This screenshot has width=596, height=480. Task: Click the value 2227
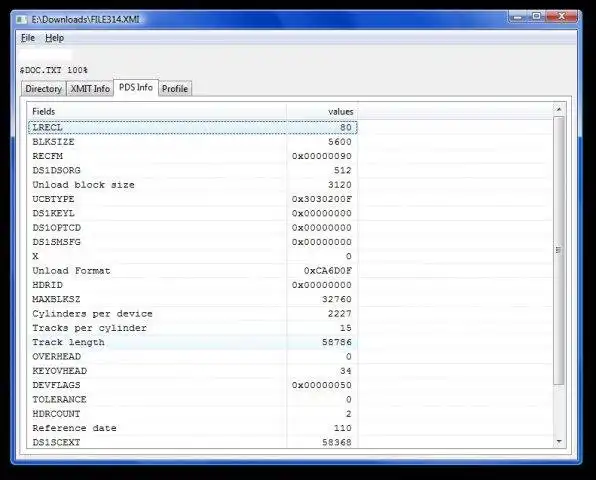[x=340, y=314]
